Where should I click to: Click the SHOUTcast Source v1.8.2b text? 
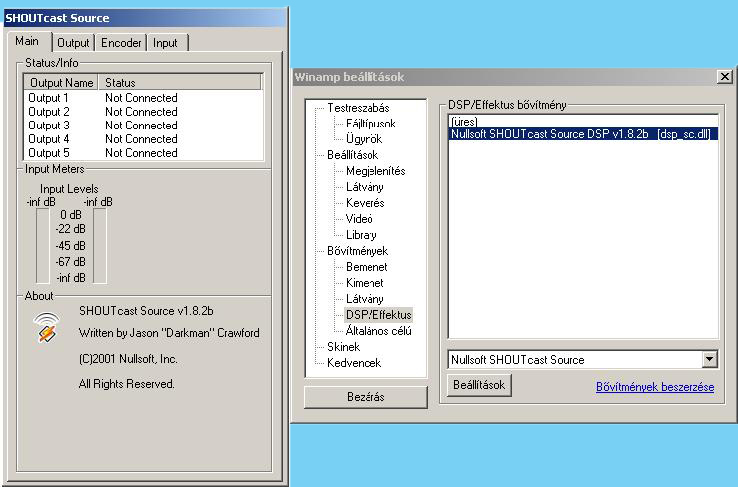click(x=146, y=311)
